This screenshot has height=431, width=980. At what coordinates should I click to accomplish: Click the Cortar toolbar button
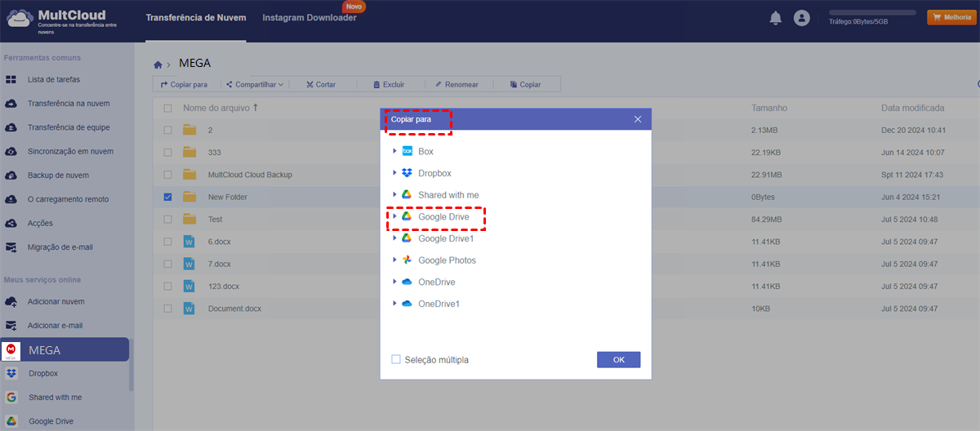[320, 84]
